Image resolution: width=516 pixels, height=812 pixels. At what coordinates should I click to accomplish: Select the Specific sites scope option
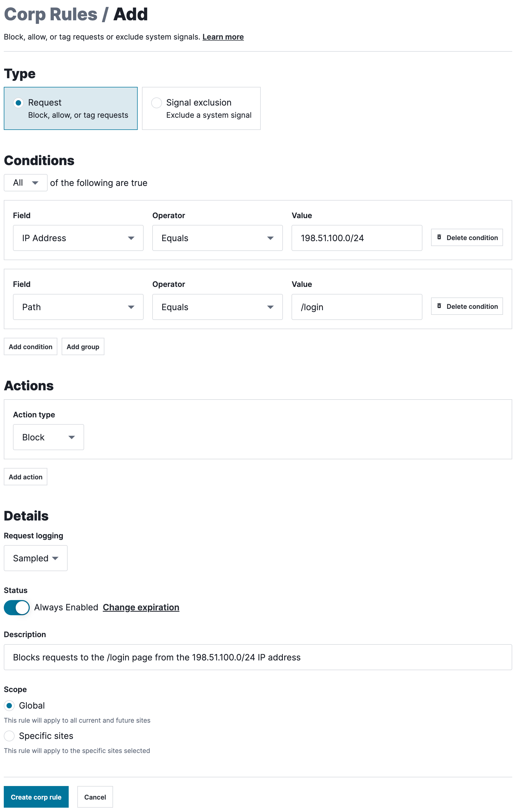click(9, 736)
